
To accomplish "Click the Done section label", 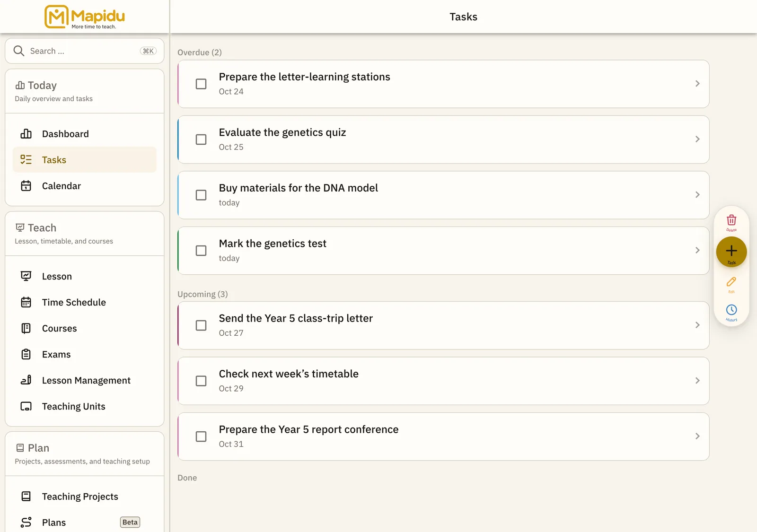I will coord(187,478).
